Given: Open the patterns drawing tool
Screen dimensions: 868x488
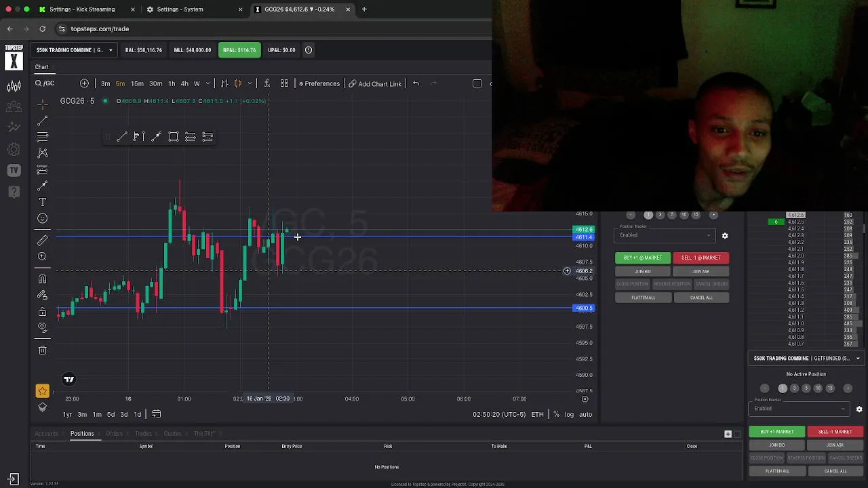Looking at the screenshot, I should point(42,153).
